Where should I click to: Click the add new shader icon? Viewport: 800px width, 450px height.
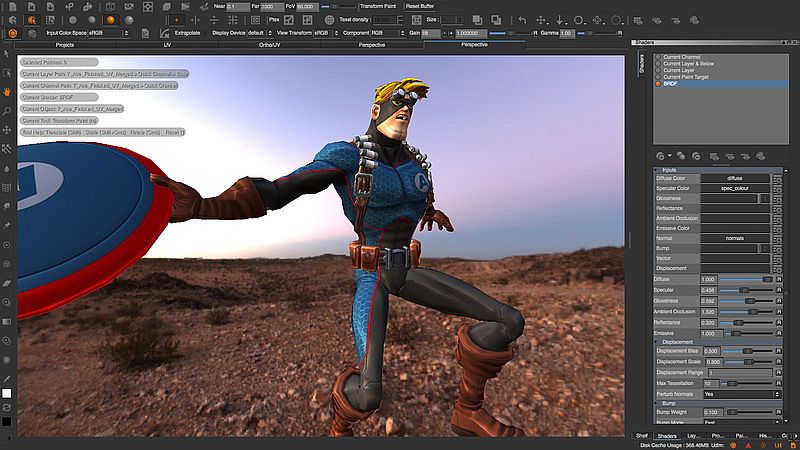660,155
